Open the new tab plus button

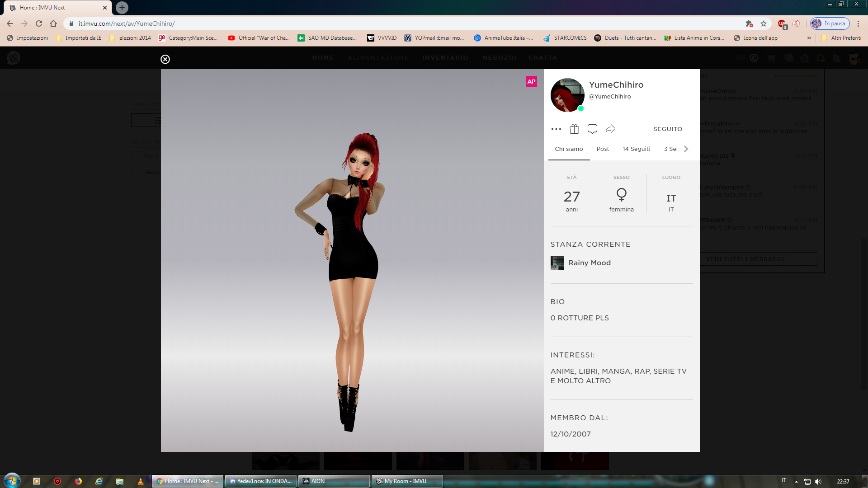(x=122, y=8)
